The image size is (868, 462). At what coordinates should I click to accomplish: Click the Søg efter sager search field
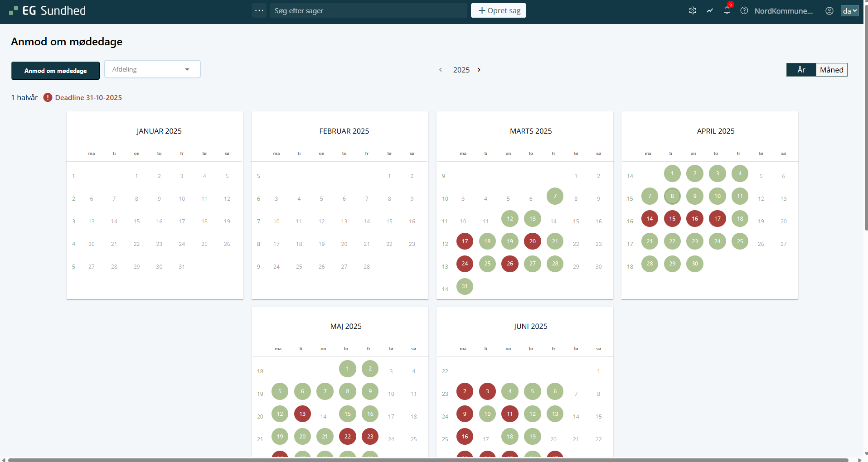(368, 10)
